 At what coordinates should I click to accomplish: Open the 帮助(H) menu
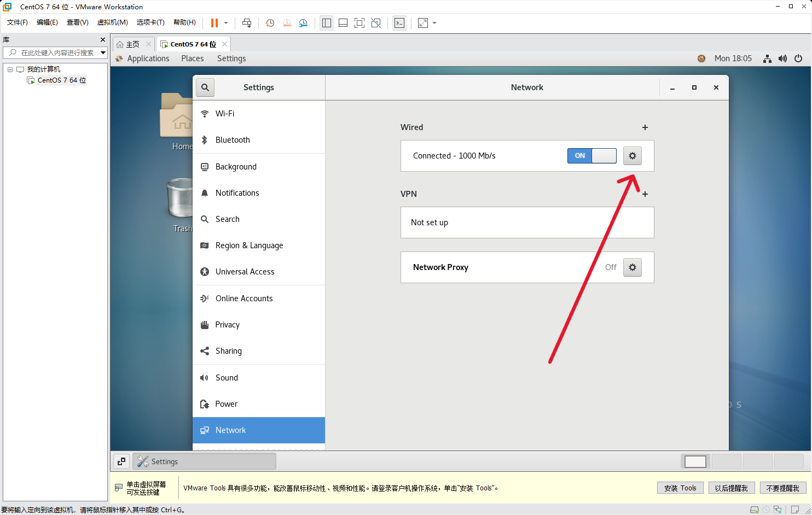(x=184, y=22)
